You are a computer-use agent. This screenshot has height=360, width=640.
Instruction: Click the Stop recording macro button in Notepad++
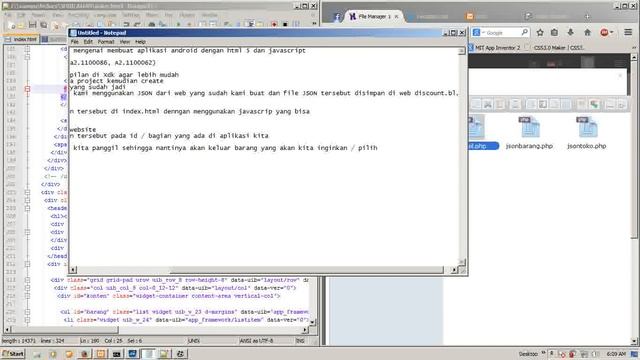(285, 25)
